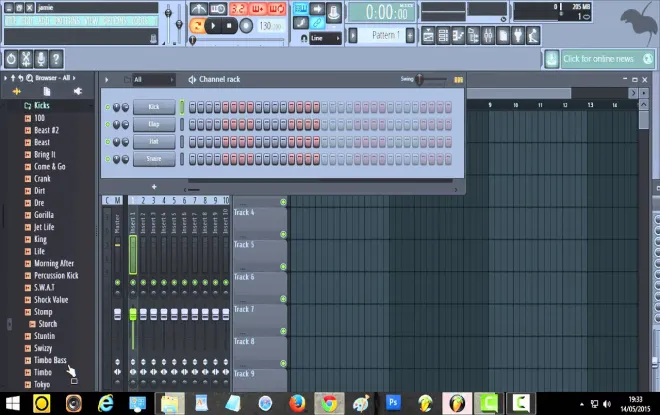Click the download icon beside online news
660x415 pixels.
tap(551, 59)
